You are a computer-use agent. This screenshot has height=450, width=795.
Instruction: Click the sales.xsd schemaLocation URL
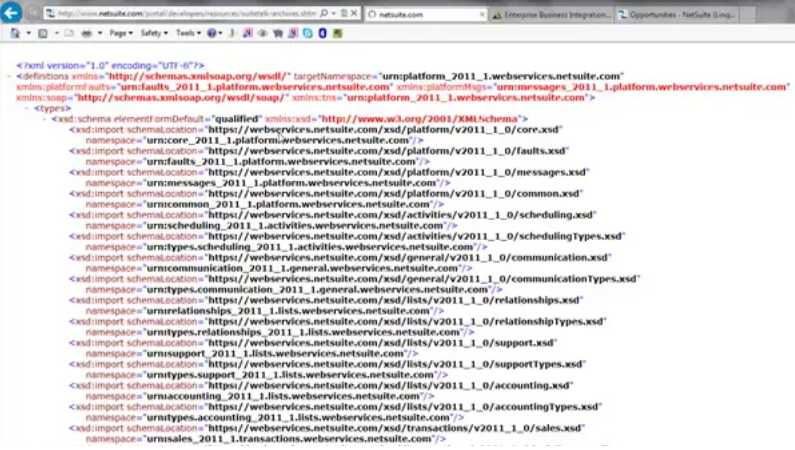394,428
